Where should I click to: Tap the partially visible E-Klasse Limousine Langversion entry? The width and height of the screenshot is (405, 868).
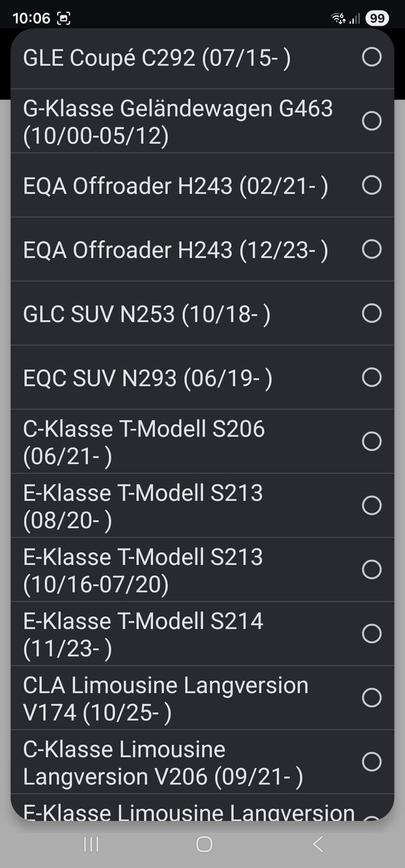point(188,811)
